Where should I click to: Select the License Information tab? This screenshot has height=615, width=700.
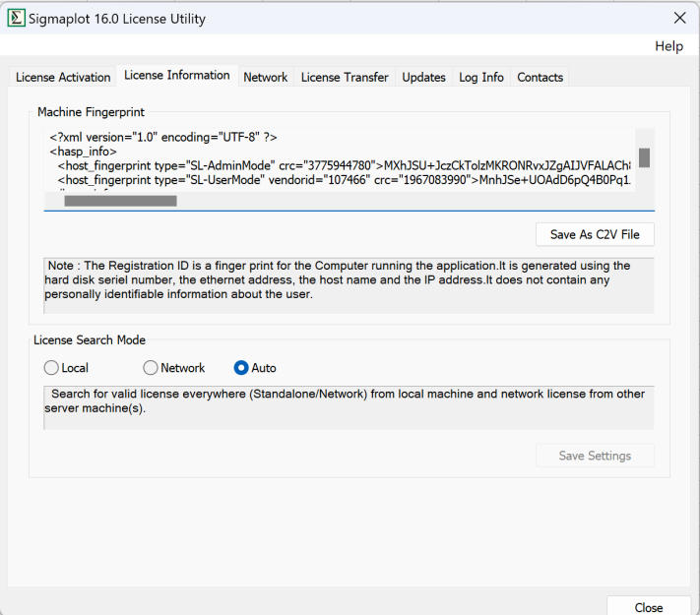[177, 76]
